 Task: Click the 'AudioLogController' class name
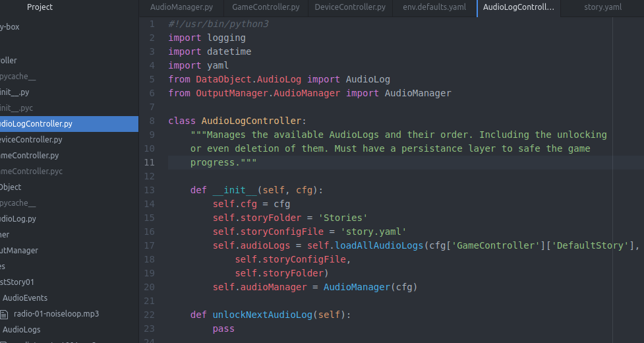click(251, 121)
